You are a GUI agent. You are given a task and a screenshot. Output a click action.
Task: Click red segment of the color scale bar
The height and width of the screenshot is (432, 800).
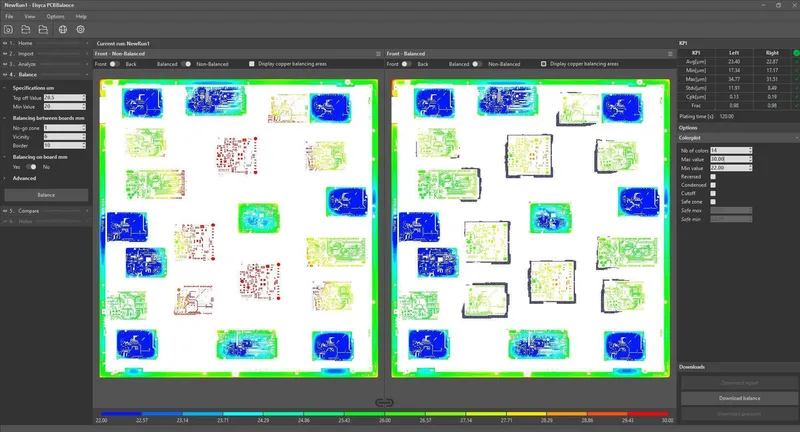click(x=647, y=414)
